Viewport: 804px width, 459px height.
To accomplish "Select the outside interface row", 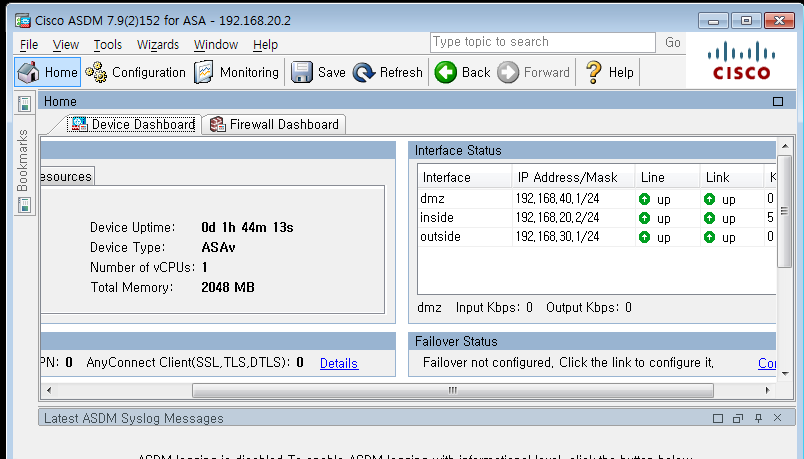I will (x=597, y=236).
